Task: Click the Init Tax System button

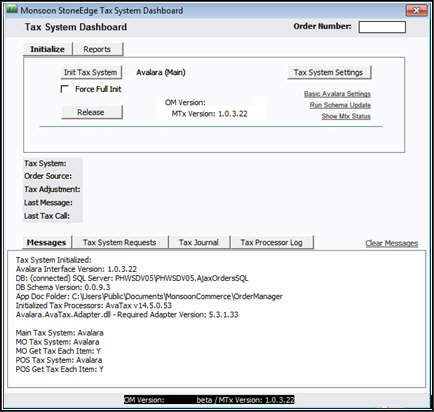Action: click(91, 72)
